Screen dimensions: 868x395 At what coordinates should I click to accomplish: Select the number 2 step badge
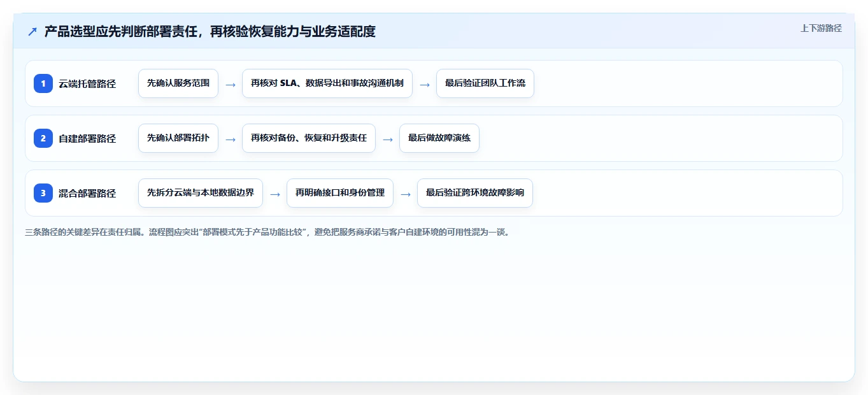coord(43,138)
